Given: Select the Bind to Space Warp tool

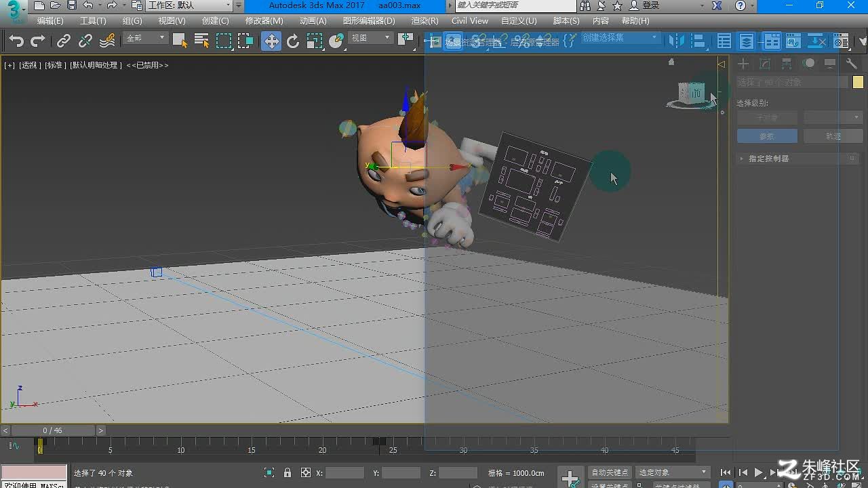Looking at the screenshot, I should tap(107, 41).
